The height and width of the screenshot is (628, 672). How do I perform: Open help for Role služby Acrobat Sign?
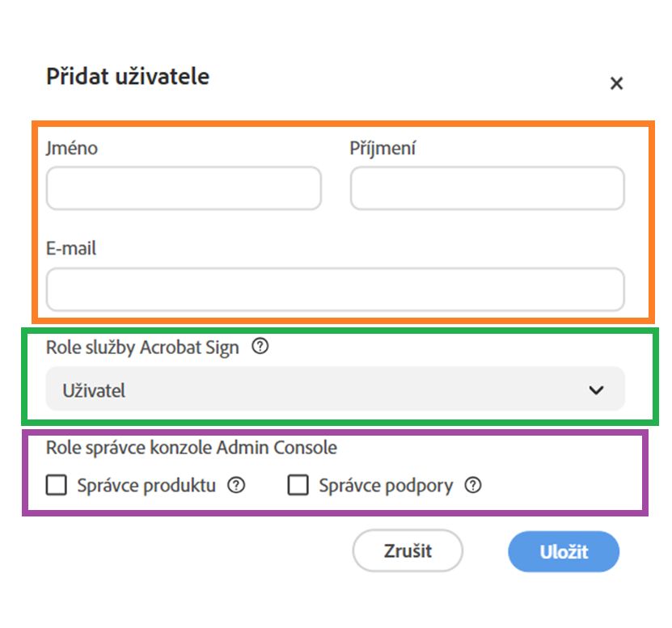click(x=260, y=348)
